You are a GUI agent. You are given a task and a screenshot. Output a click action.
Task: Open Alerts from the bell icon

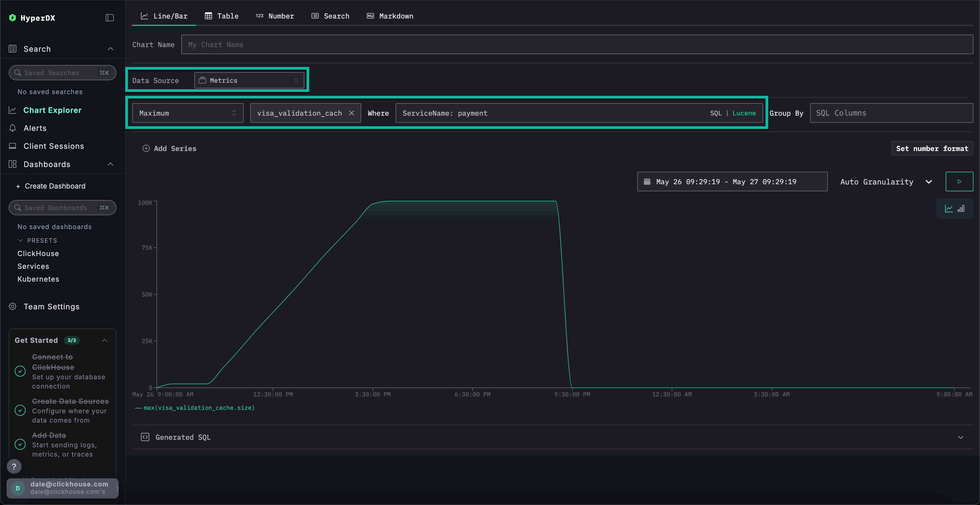pos(13,128)
